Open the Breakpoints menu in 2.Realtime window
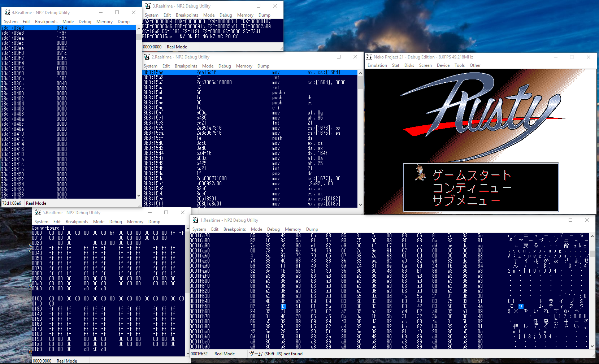This screenshot has width=599, height=364. tap(186, 66)
